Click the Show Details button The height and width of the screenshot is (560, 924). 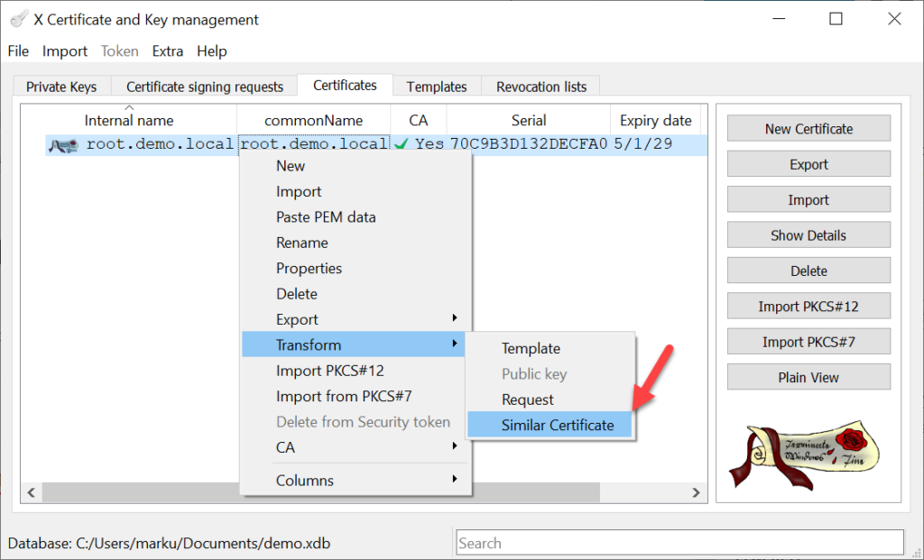(808, 235)
